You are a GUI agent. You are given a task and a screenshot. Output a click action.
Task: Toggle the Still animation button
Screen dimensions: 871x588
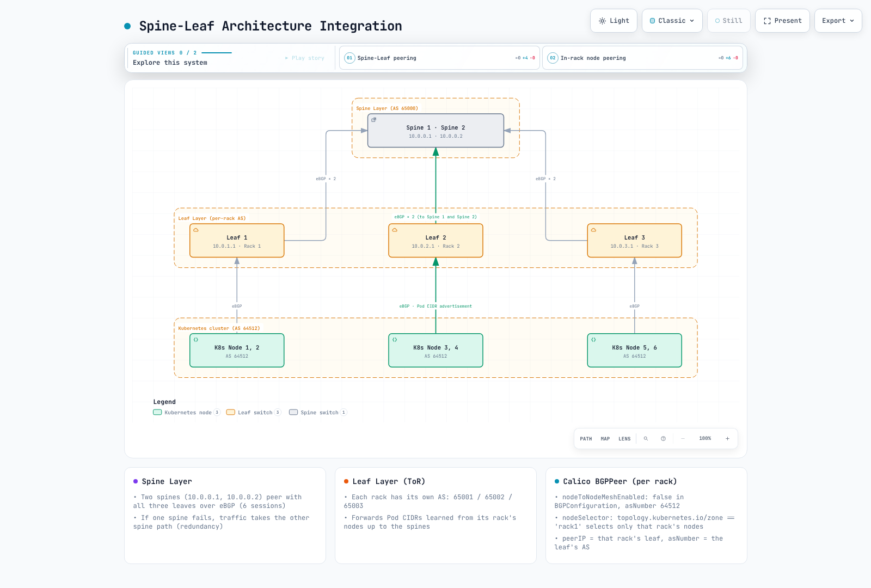pos(728,21)
